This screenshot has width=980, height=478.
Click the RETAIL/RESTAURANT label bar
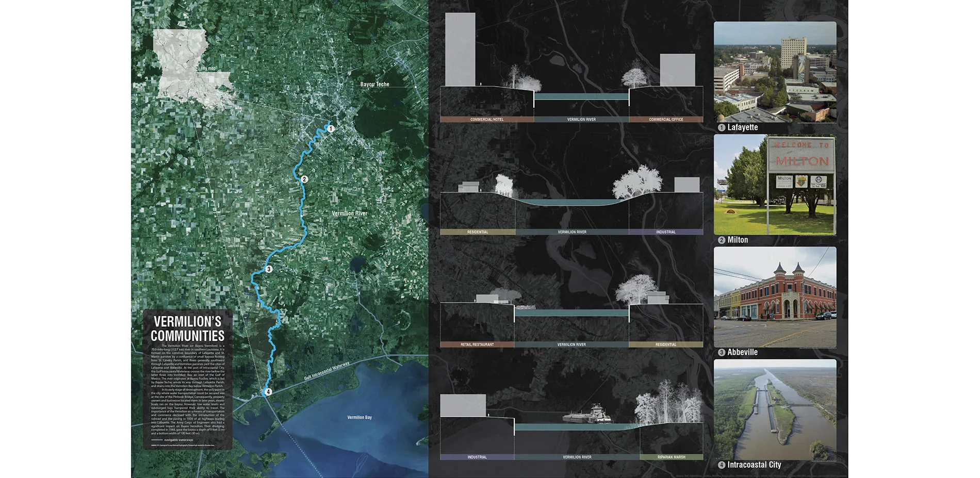(x=477, y=344)
